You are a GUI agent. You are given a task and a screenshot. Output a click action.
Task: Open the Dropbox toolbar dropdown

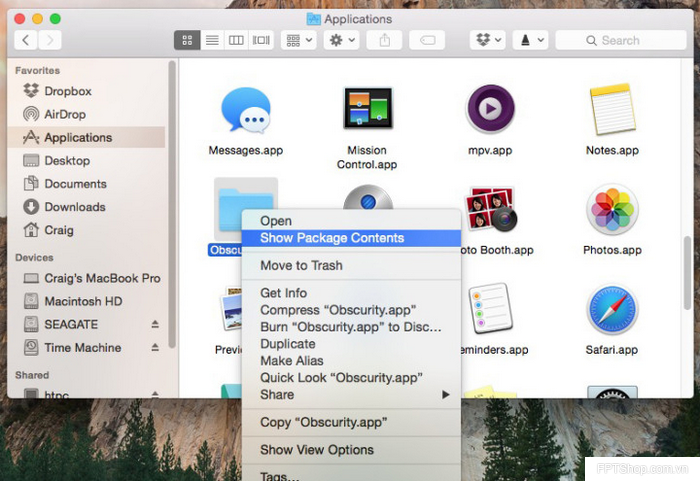click(488, 40)
